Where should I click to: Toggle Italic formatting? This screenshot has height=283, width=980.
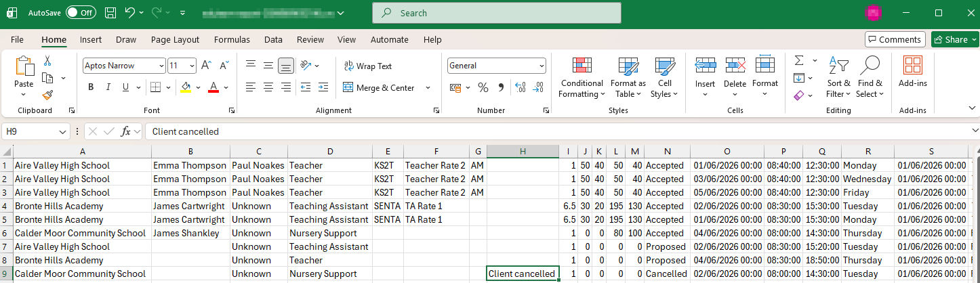coord(108,87)
